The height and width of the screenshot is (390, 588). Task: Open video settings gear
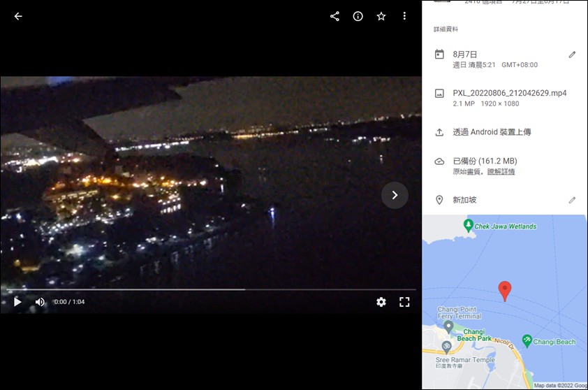(381, 302)
